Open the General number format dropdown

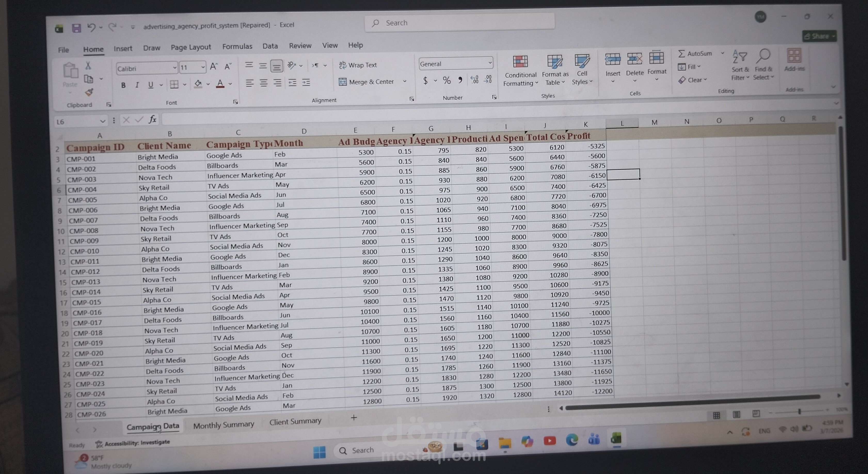[490, 63]
